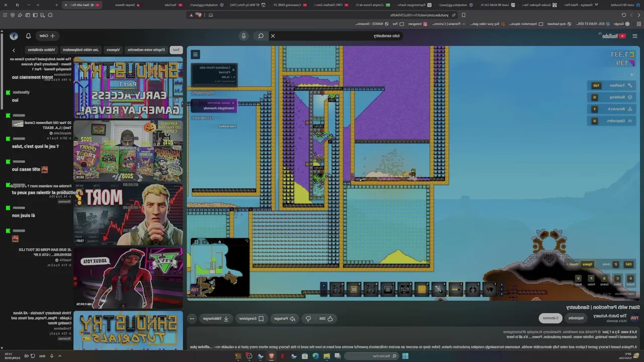The height and width of the screenshot is (362, 644).
Task: Open the Brave Shields icon
Action: [x=200, y=15]
